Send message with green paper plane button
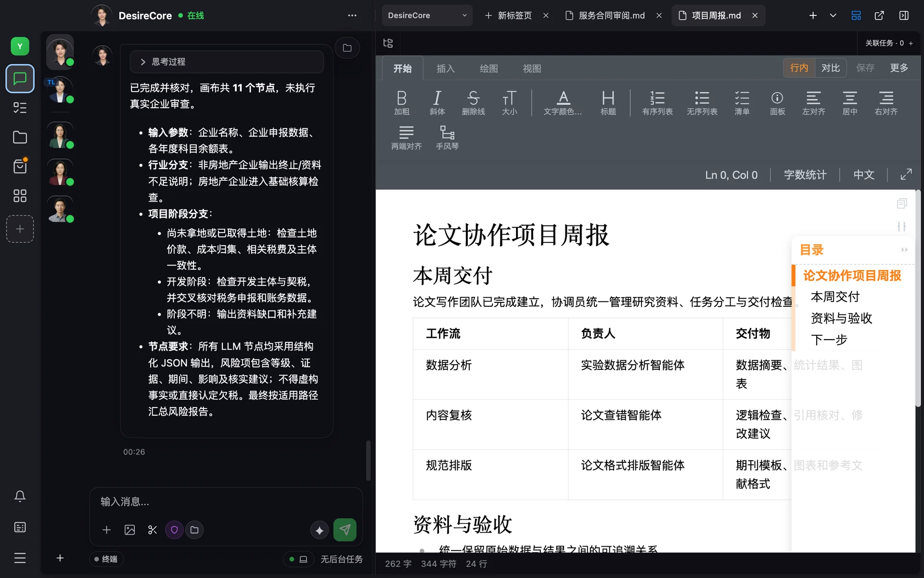The width and height of the screenshot is (924, 578). click(x=345, y=530)
